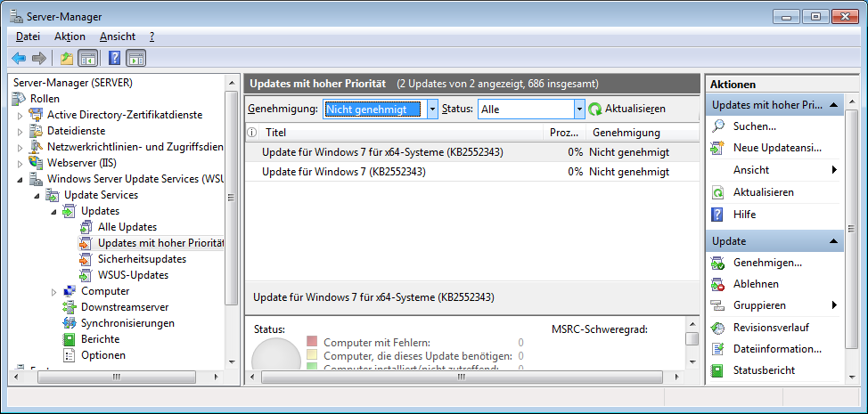Click the Update Services node icon
The width and height of the screenshot is (868, 414).
click(53, 195)
